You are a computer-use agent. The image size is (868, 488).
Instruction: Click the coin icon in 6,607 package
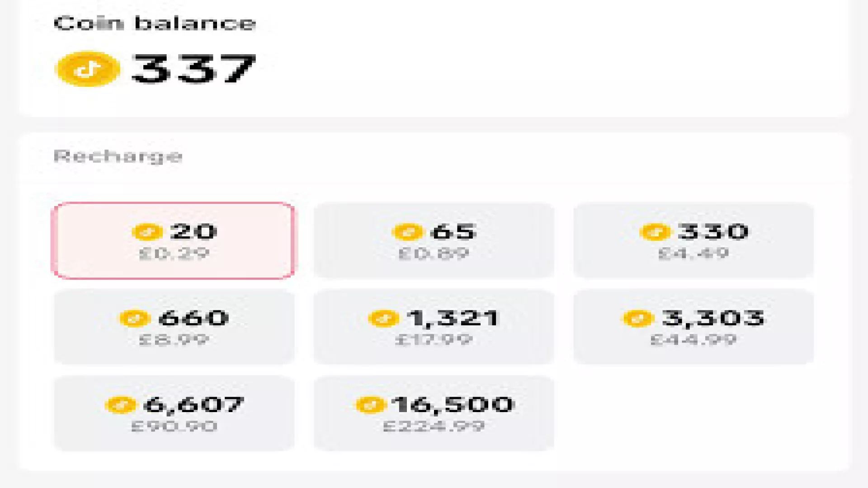tap(120, 404)
